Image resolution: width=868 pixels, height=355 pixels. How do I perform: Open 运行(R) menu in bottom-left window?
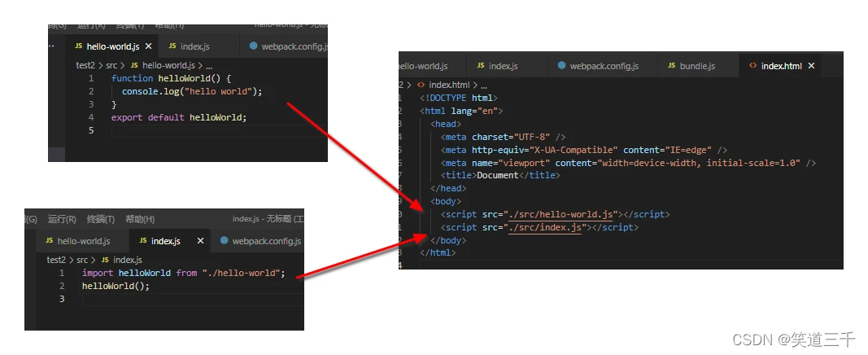coord(62,219)
